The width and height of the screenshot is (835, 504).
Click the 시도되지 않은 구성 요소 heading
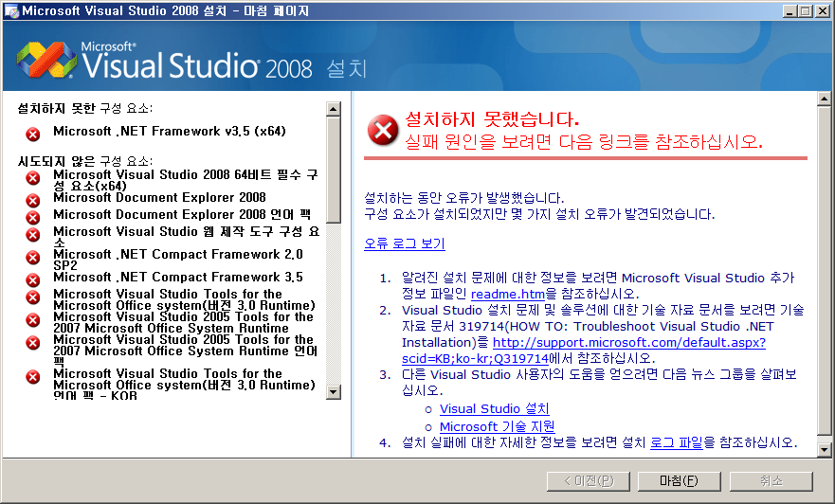[85, 161]
